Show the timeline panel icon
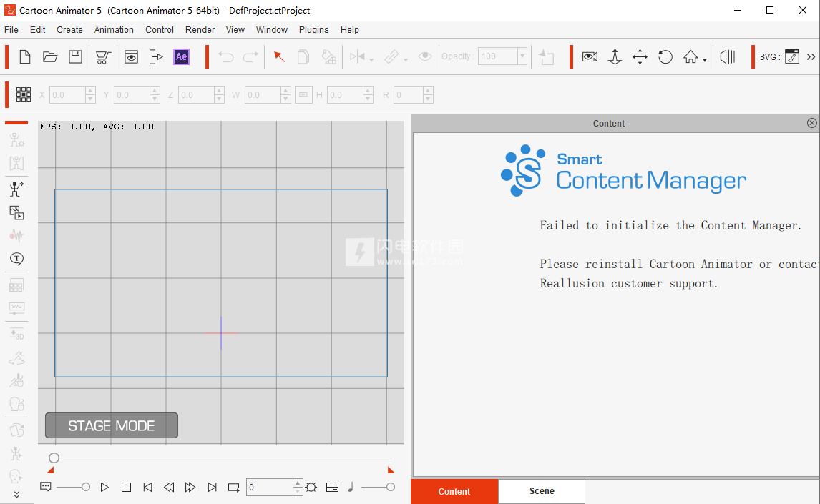Image resolution: width=820 pixels, height=504 pixels. (x=332, y=488)
